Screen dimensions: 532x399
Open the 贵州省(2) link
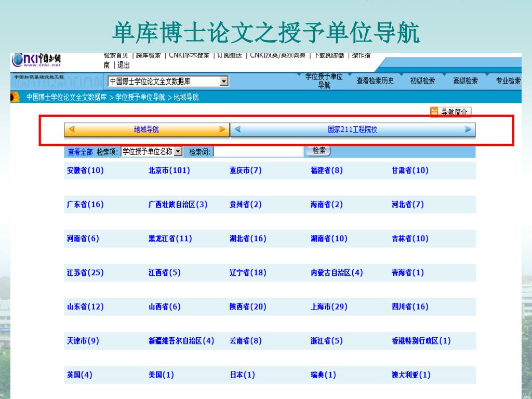246,205
